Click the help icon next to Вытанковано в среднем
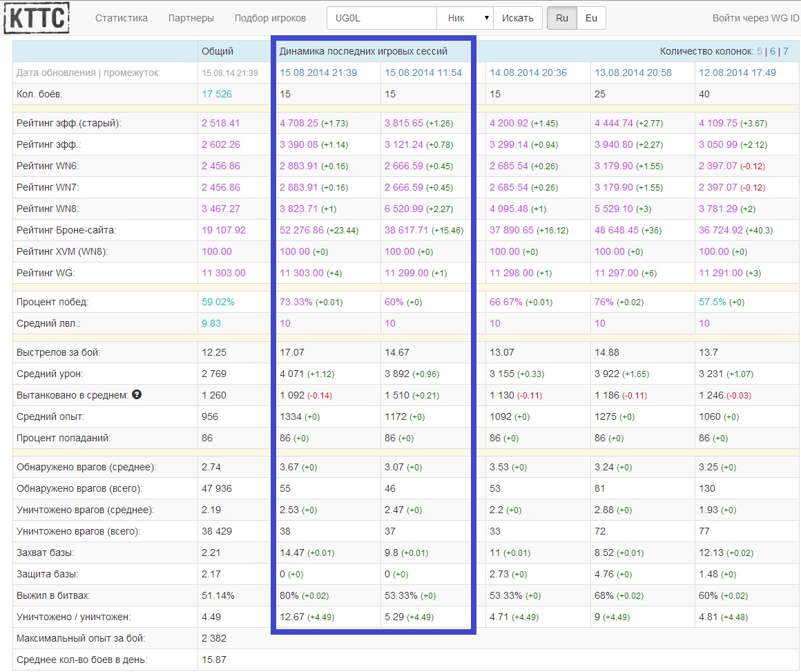Screen dimensions: 801x672 click(137, 394)
